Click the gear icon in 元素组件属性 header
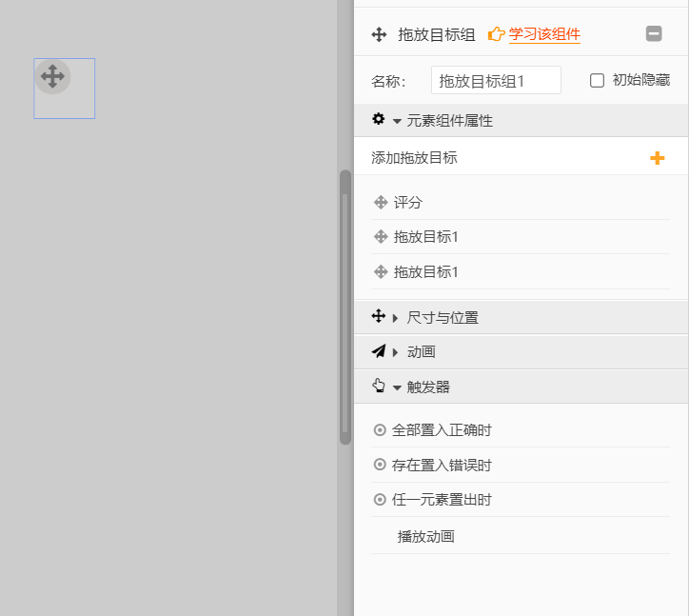Screen dimensions: 689x616 pyautogui.click(x=379, y=120)
